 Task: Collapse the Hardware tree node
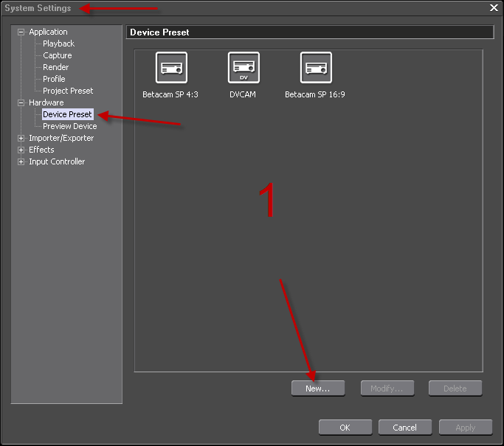tap(21, 102)
